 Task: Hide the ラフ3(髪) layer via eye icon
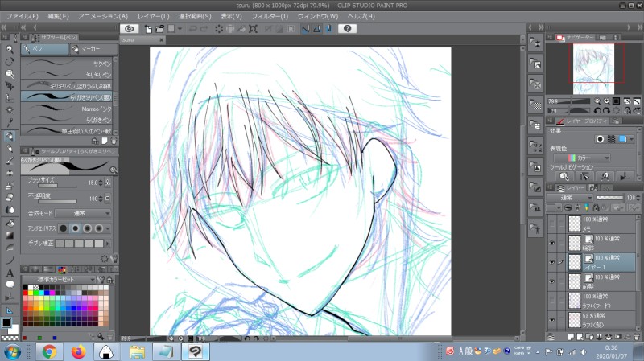click(551, 320)
